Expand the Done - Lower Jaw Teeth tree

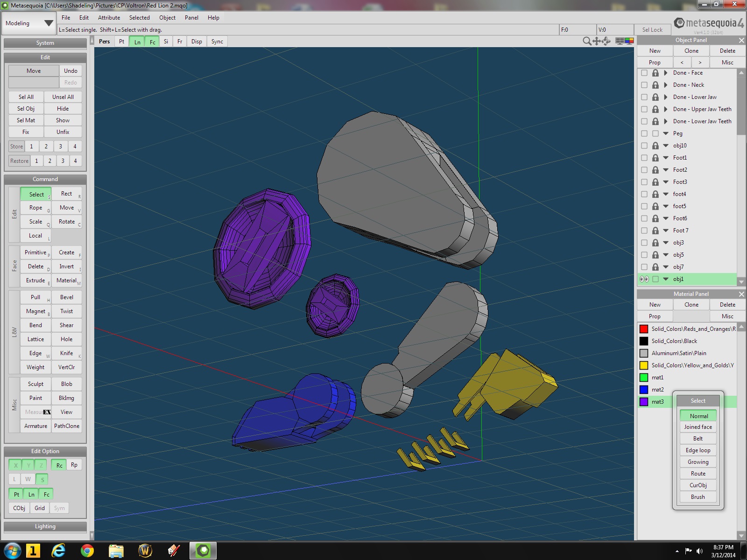(x=666, y=121)
